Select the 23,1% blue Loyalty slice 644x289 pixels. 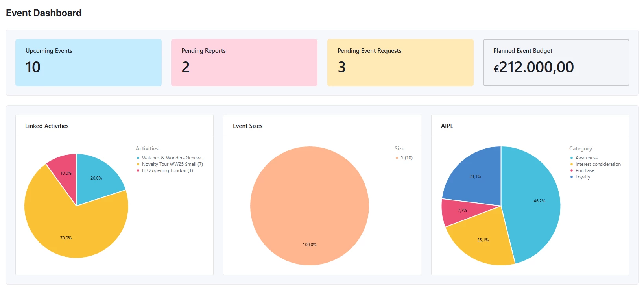coord(475,176)
